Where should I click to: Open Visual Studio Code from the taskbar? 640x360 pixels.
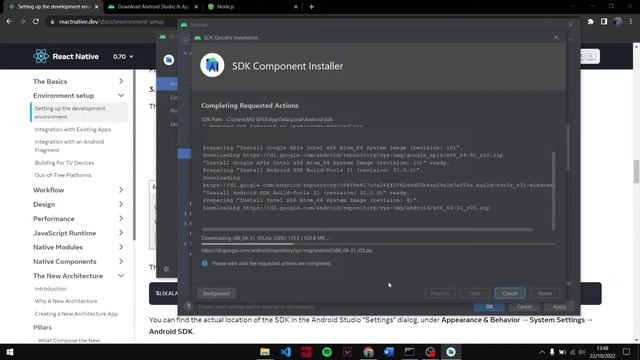[286, 352]
